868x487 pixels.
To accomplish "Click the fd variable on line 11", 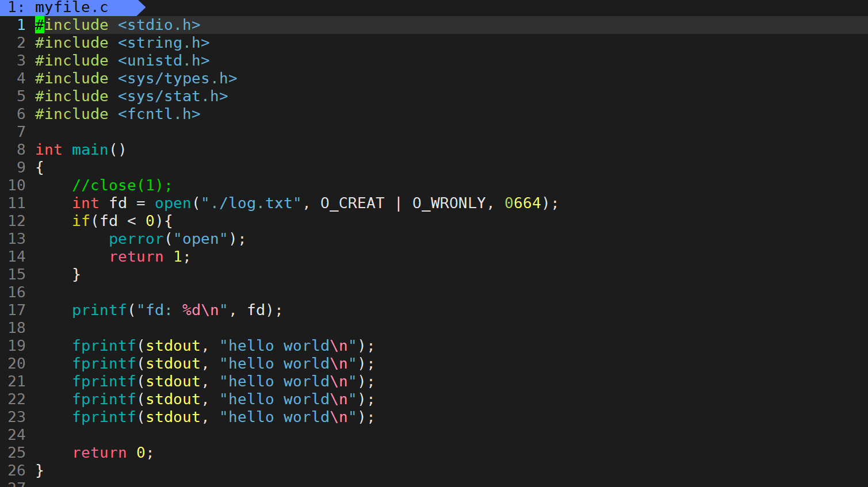I will 118,203.
